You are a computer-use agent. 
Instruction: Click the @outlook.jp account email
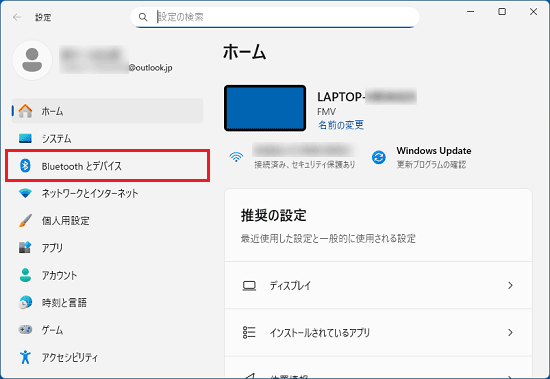click(x=150, y=67)
